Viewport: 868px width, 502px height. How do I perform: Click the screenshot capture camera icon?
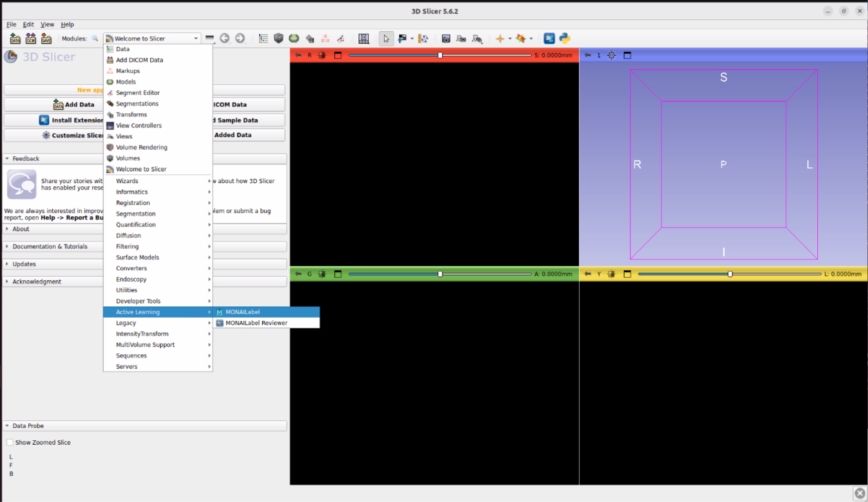446,38
